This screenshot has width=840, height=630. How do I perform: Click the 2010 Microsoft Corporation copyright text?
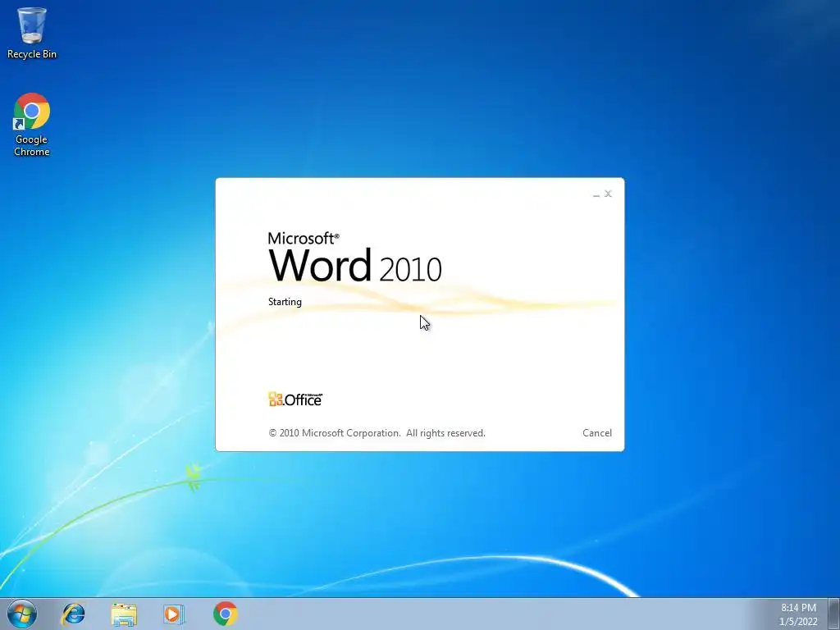[377, 433]
